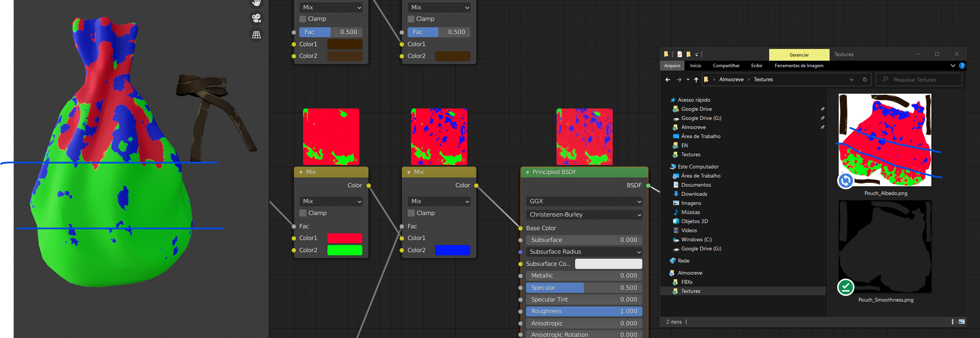Switch Explorer to large thumbnails view icon
The image size is (980, 338).
[962, 322]
